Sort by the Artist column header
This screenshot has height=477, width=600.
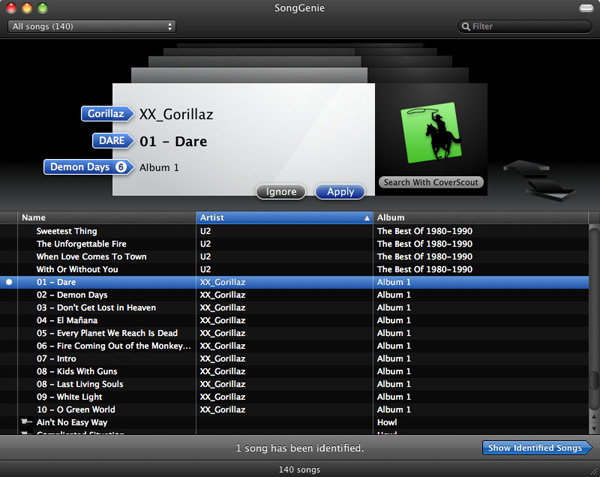[x=284, y=218]
